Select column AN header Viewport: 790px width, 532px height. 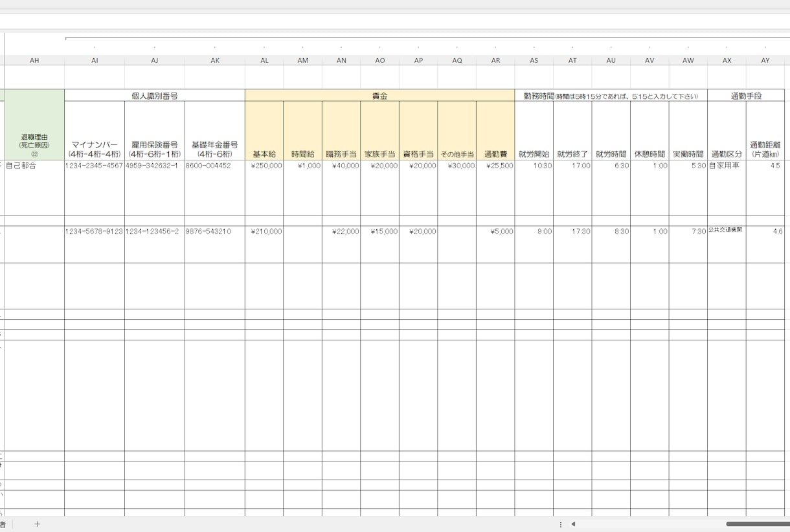pyautogui.click(x=341, y=60)
